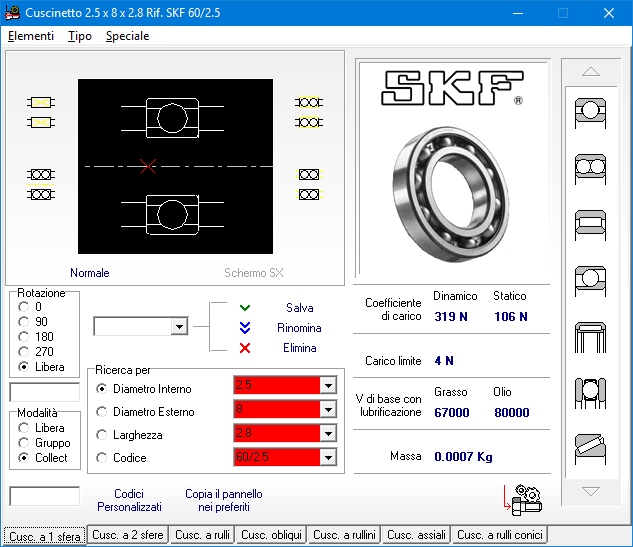This screenshot has height=547, width=633.
Task: Set rotation to 180 degrees
Action: point(36,337)
